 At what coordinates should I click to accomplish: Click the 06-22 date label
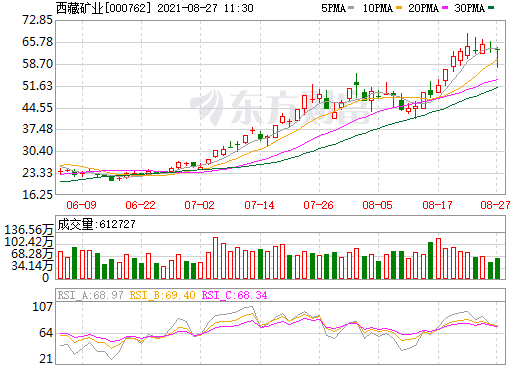(140, 205)
